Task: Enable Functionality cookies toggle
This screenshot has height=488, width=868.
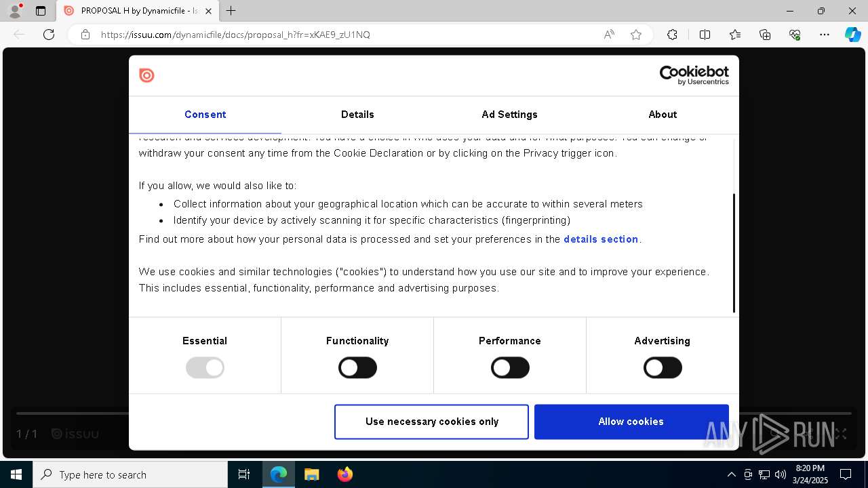Action: (357, 368)
